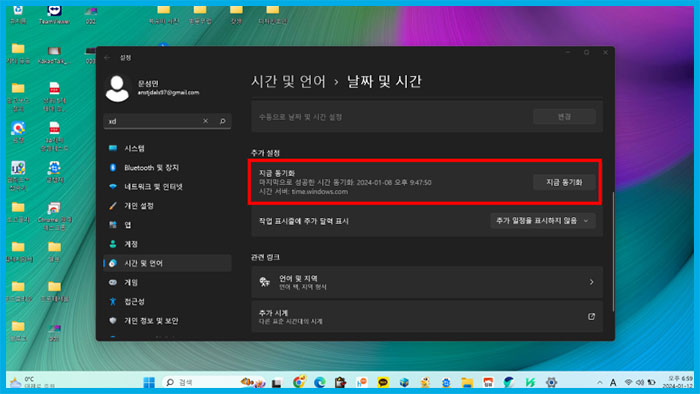Click the settings search magnifier icon
700x394 pixels.
(x=222, y=121)
